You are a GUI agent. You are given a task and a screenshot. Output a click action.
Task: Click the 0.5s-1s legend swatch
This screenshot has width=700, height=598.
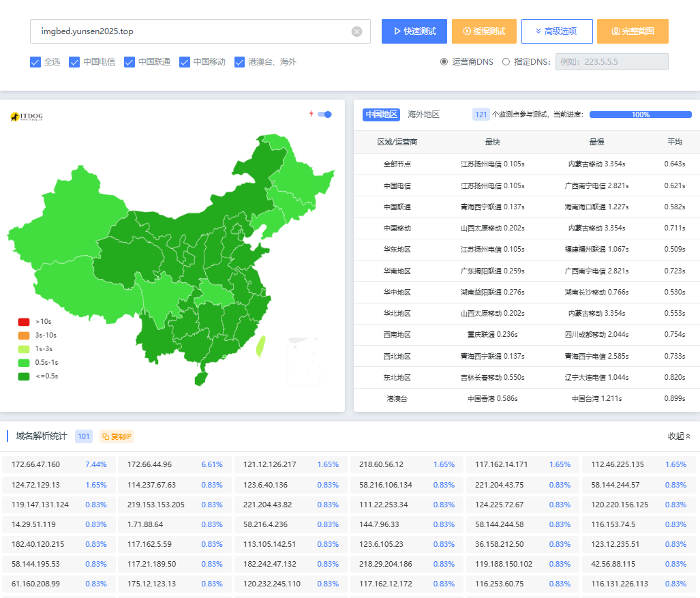pos(24,363)
